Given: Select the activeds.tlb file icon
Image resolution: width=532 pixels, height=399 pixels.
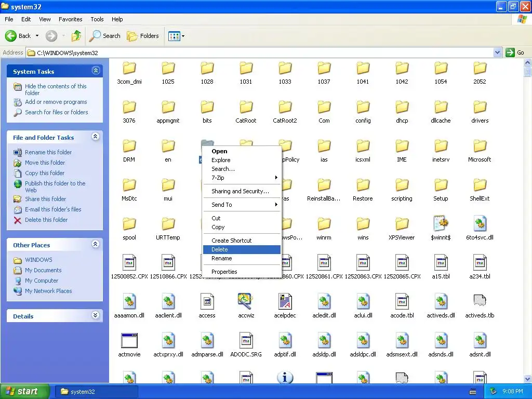Looking at the screenshot, I should point(480,301).
